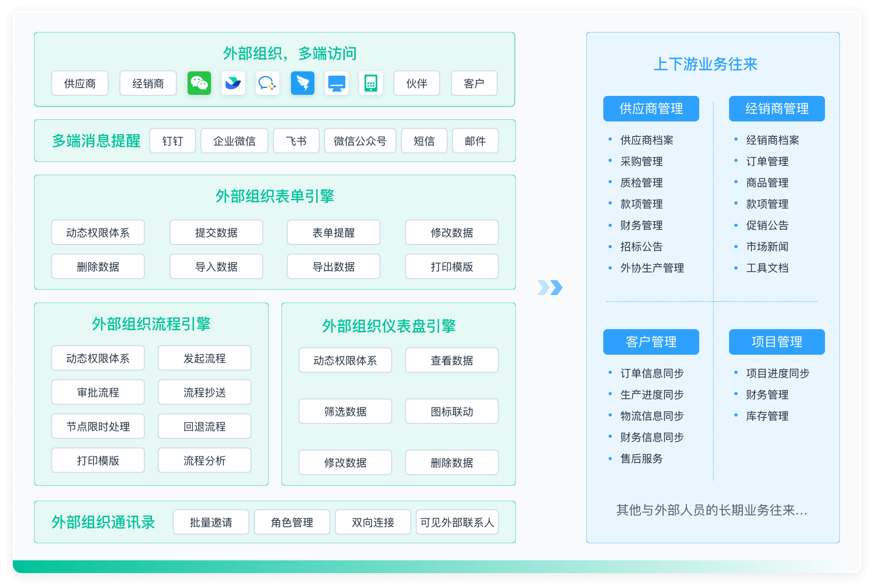The image size is (874, 588).
Task: Click the 提交数据 form engine item
Action: click(x=216, y=232)
